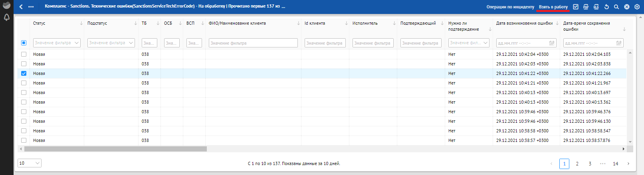The image size is (644, 175).
Task: Click the Sberbank logo in the sidebar
Action: 7,6
